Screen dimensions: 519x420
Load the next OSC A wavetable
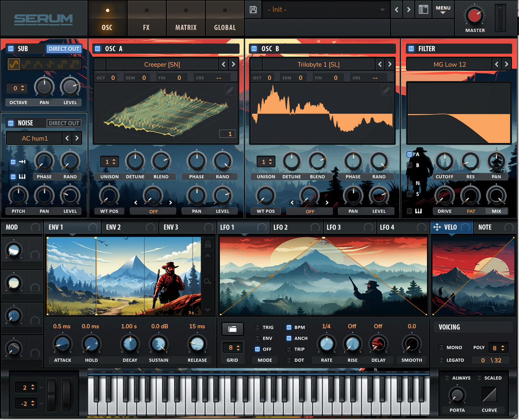click(233, 64)
